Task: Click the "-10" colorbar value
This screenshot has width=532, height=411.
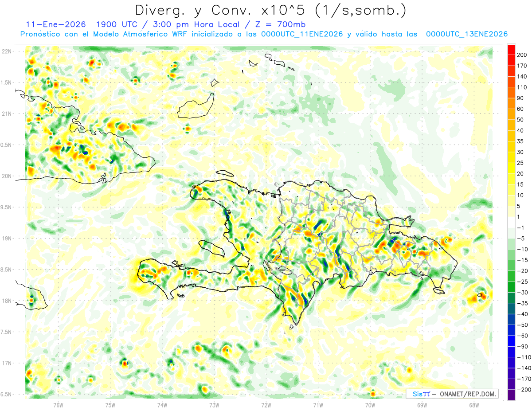Action: tap(524, 249)
